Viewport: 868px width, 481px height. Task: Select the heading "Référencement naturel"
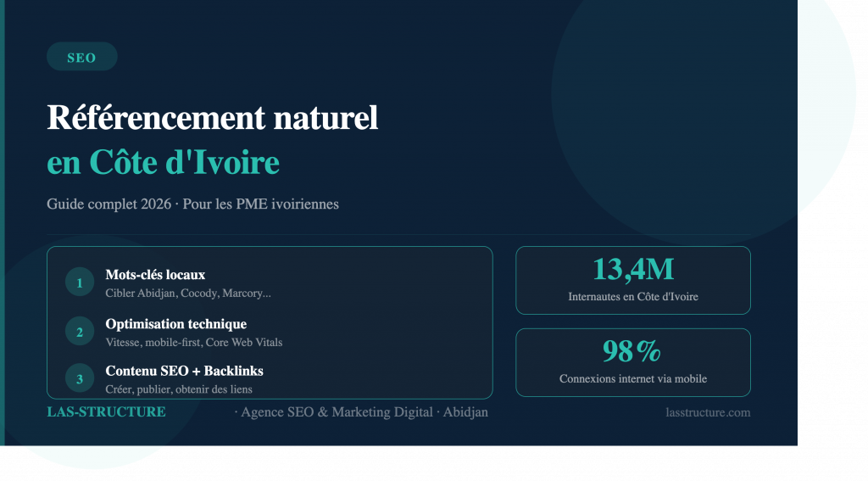tap(213, 117)
